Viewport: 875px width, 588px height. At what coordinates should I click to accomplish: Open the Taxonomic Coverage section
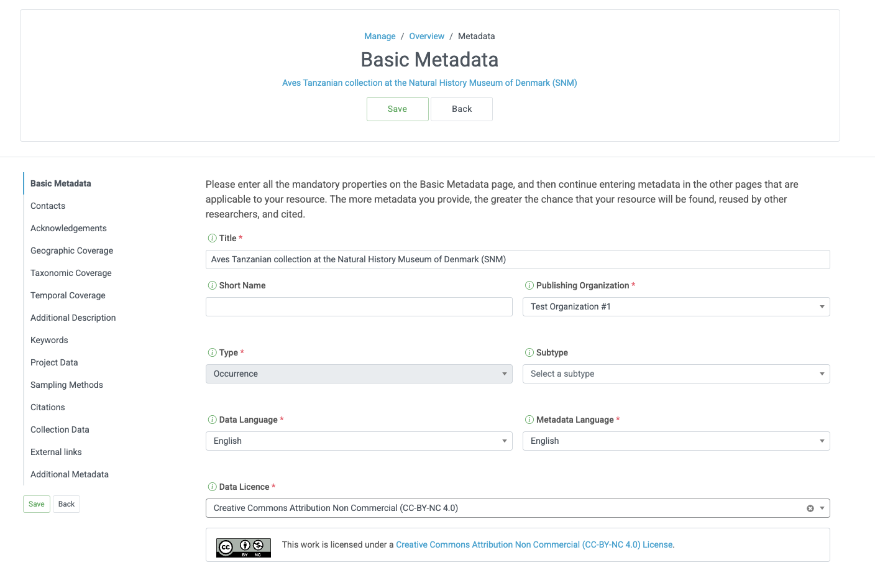coord(71,273)
